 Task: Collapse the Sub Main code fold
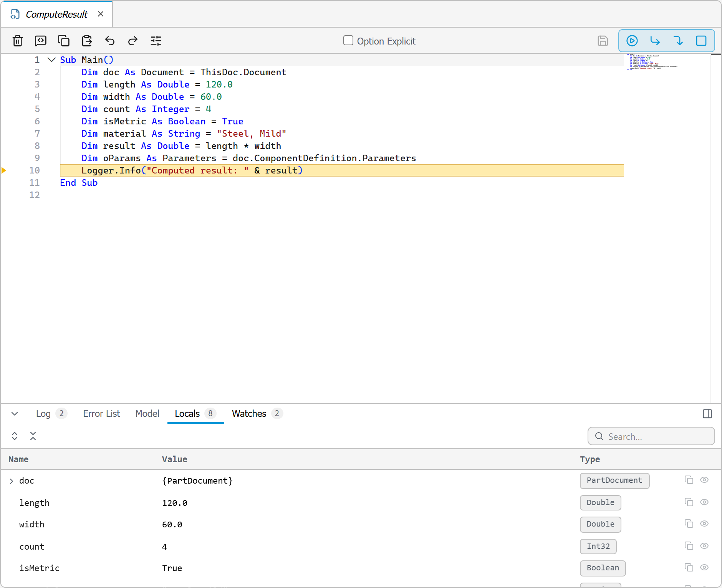coord(51,60)
